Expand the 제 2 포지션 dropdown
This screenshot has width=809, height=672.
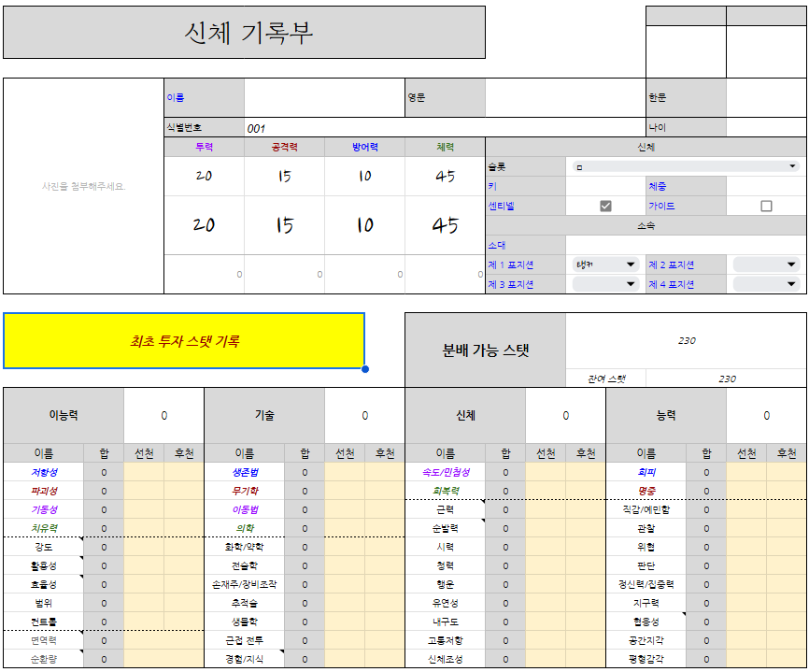pos(766,265)
